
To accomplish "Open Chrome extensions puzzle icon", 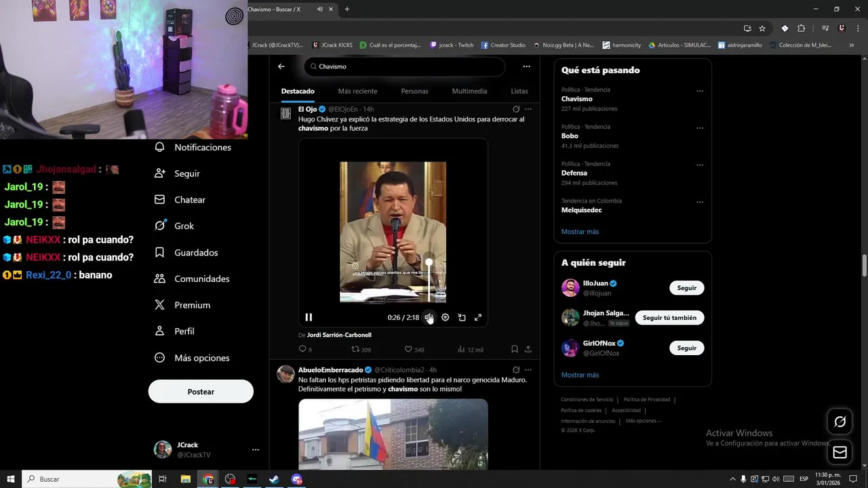I will point(801,28).
